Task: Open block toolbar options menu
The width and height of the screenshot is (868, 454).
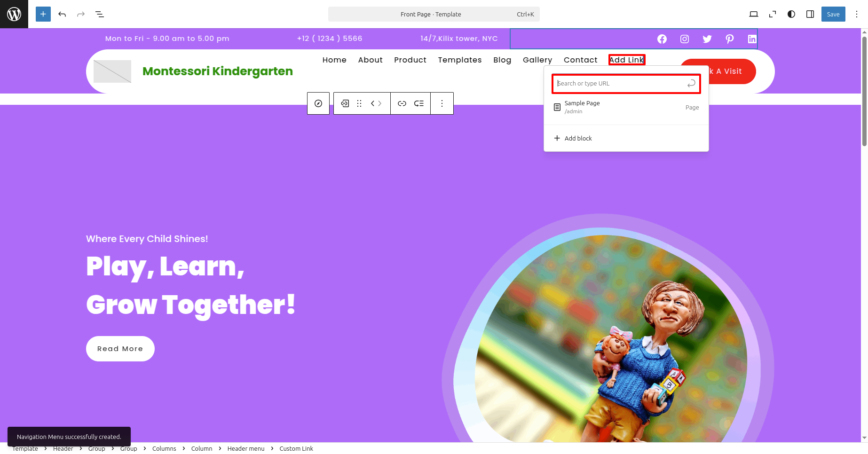Action: (442, 103)
